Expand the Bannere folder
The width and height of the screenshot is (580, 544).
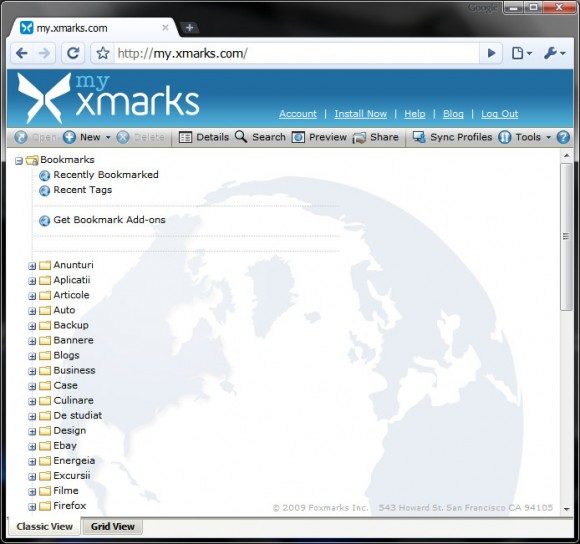click(32, 341)
